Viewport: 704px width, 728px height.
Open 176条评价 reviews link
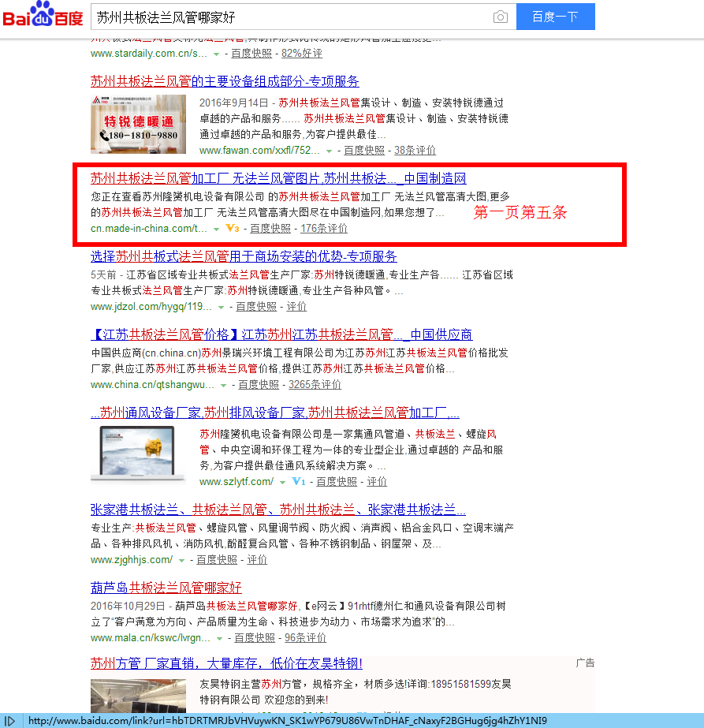(x=324, y=229)
